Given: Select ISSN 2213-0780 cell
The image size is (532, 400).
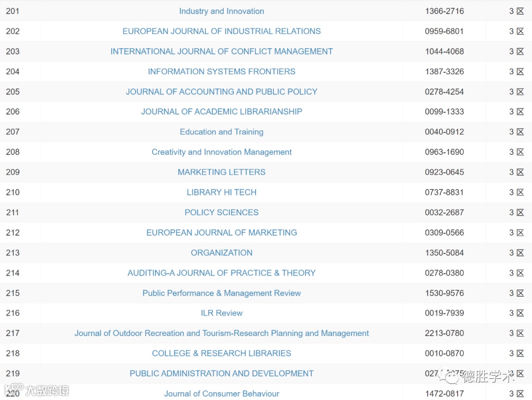Looking at the screenshot, I should point(444,333).
